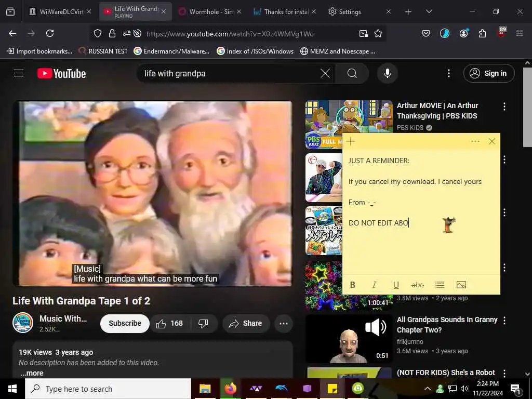Toggle underline in sticky note

tap(396, 285)
